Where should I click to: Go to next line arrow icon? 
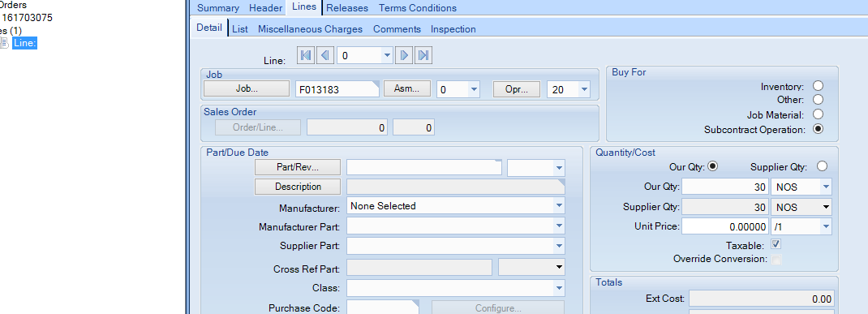click(x=404, y=55)
